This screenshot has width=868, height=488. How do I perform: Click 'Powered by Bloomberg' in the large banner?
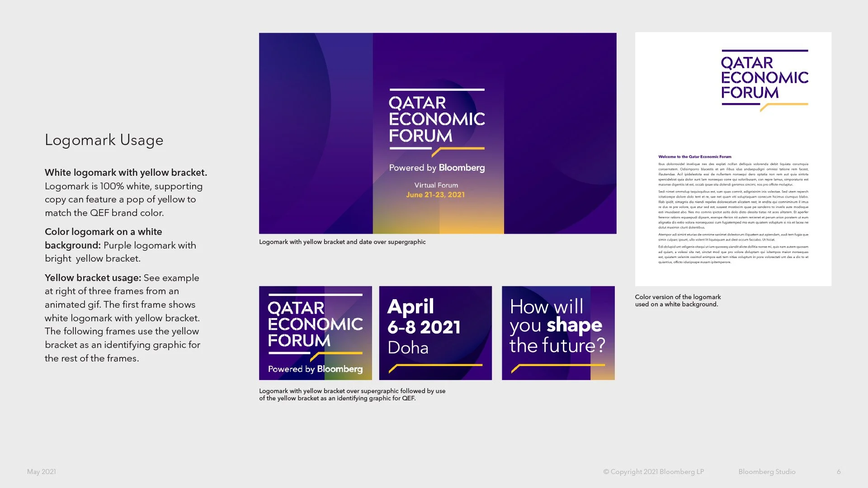point(437,168)
